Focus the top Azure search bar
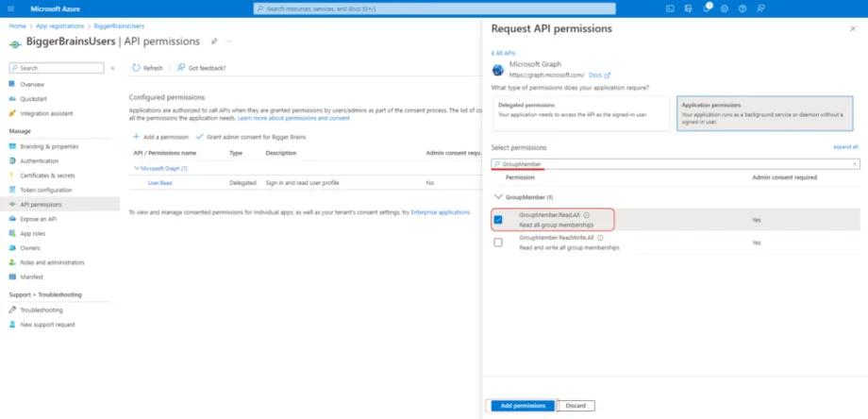Screen dimensions: 868x419 point(435,8)
